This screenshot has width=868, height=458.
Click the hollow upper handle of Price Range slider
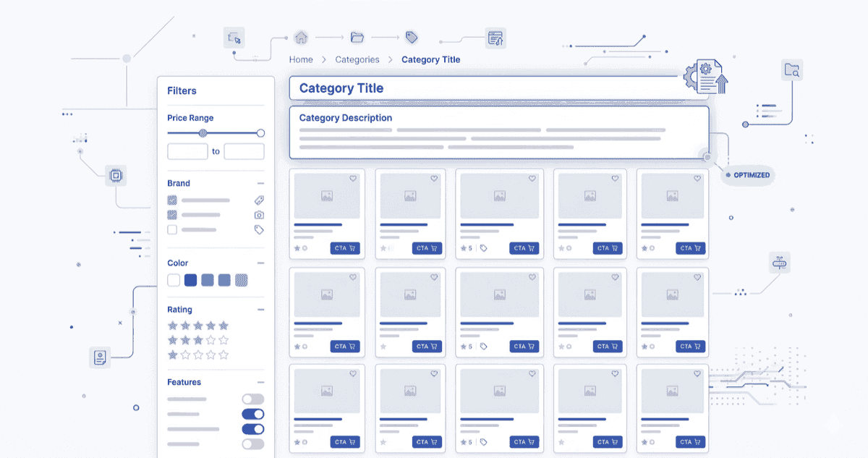pos(260,133)
